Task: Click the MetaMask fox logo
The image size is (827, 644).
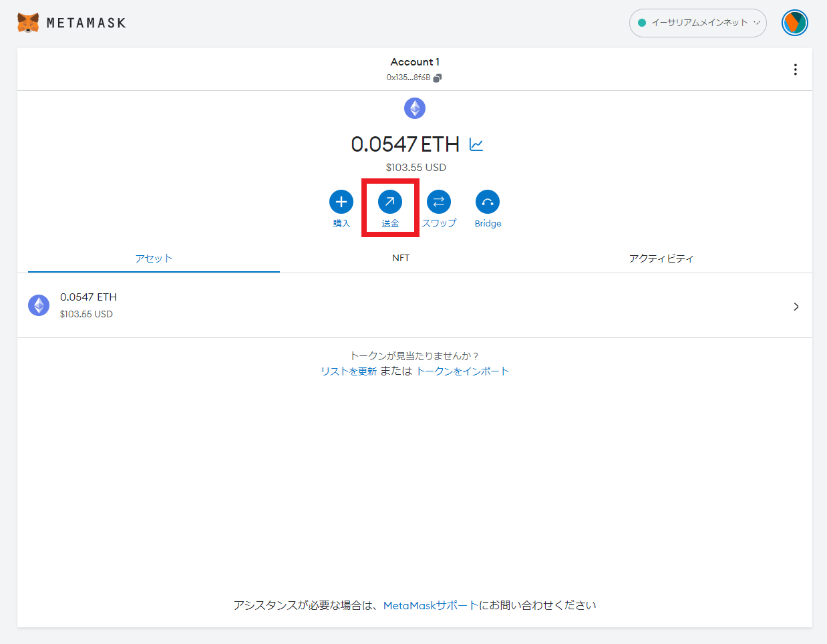Action: point(28,23)
